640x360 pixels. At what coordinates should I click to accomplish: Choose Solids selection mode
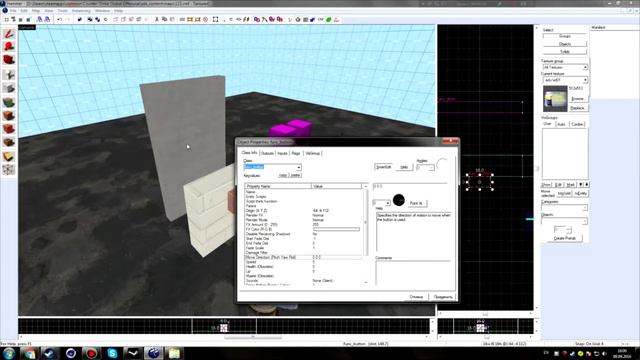[x=565, y=51]
